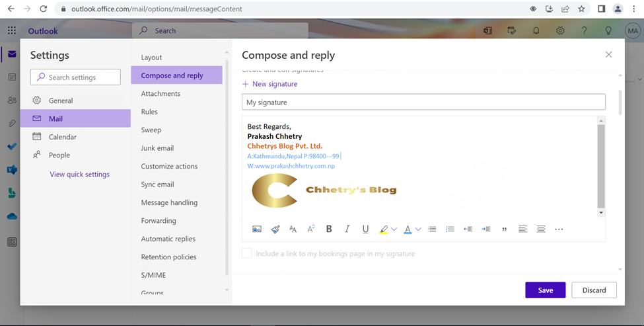Image resolution: width=644 pixels, height=326 pixels.
Task: Open Tips lightbulb icon
Action: [x=608, y=30]
